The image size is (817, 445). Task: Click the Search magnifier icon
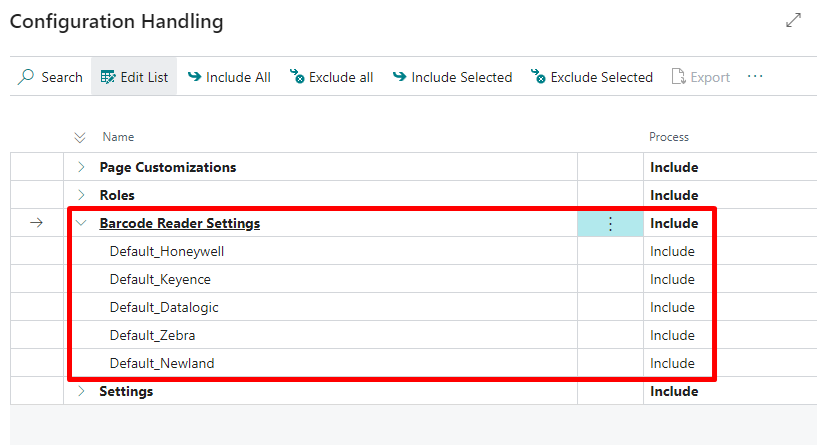[x=26, y=77]
